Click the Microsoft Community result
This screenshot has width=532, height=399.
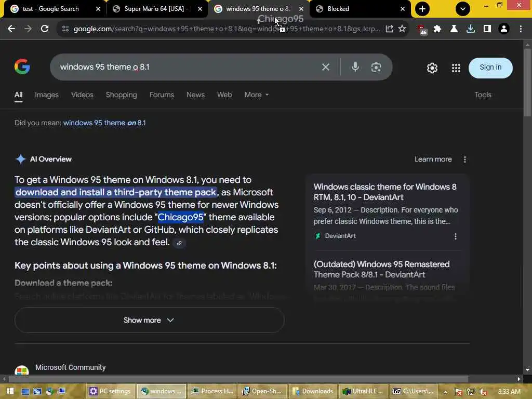(70, 367)
